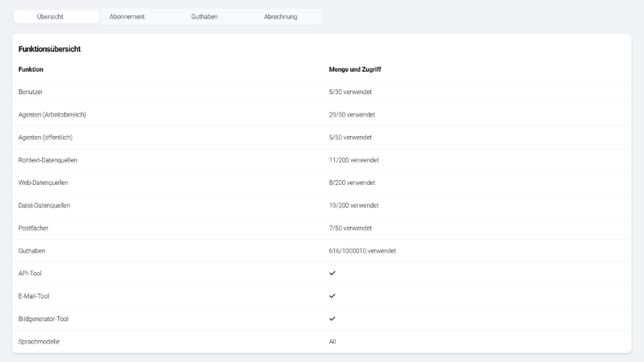
Task: Click the 5/30 verwendet users value
Action: [x=350, y=92]
